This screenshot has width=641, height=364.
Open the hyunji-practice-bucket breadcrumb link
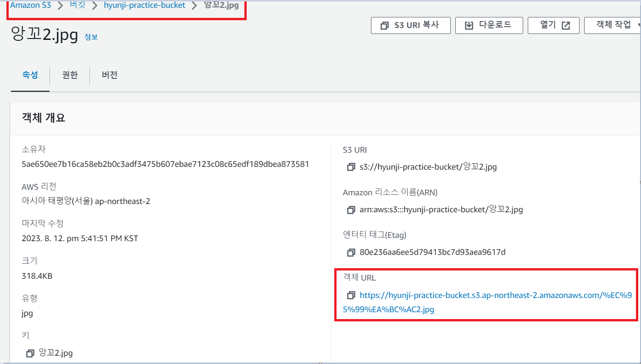click(144, 6)
